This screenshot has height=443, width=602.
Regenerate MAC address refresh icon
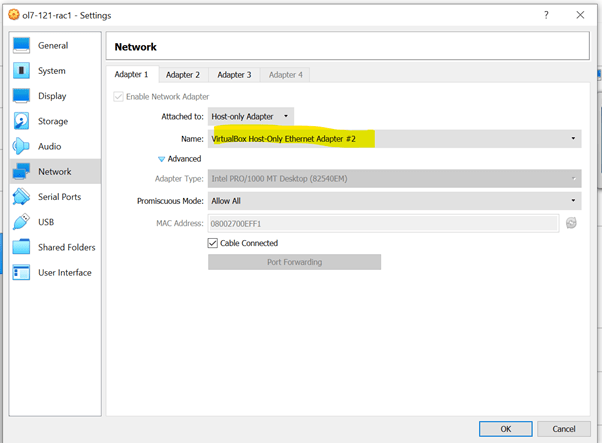coord(571,223)
